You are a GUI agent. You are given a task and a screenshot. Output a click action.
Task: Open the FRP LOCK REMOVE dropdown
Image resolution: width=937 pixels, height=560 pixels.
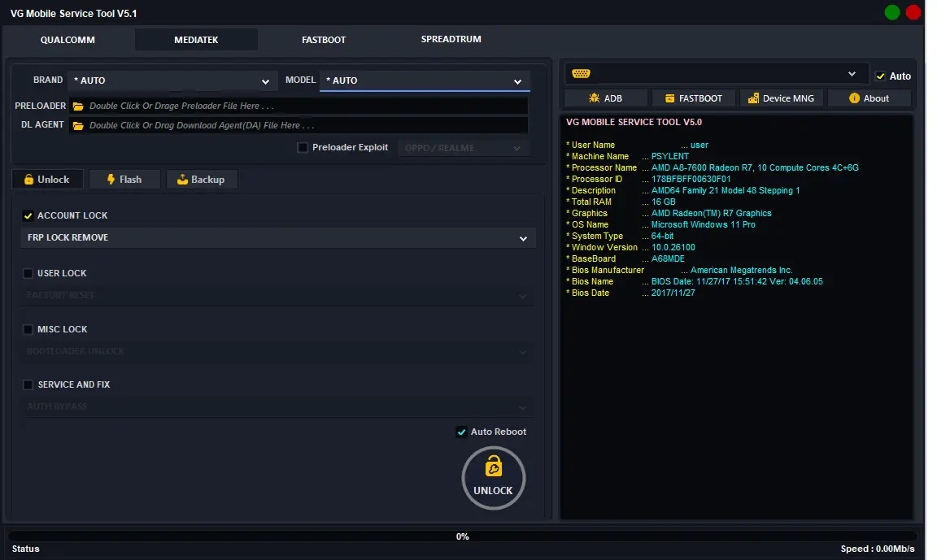[278, 237]
